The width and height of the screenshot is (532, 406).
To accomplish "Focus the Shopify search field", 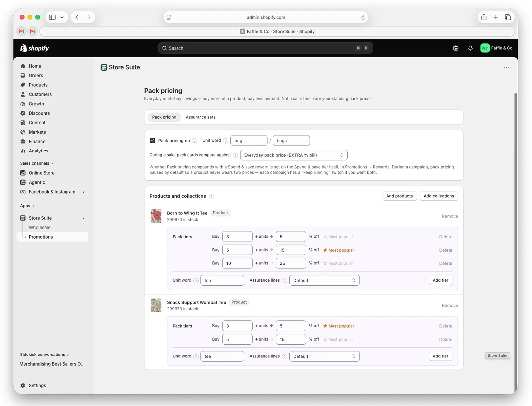I will 266,48.
